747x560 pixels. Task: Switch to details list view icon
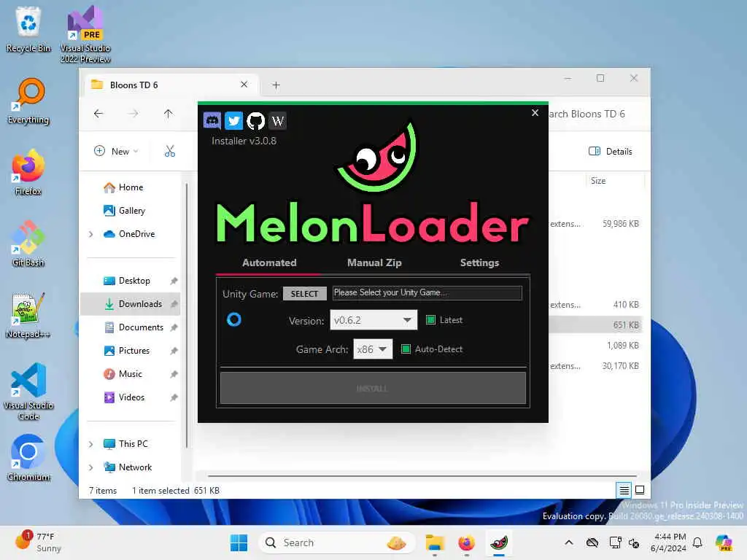[x=624, y=490]
